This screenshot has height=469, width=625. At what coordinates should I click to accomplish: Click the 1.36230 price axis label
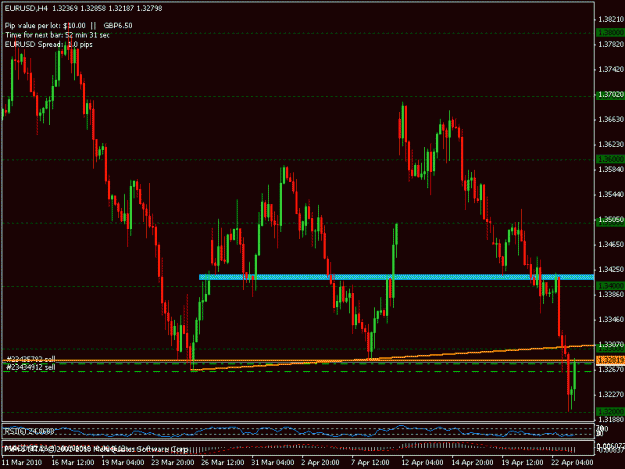point(611,144)
